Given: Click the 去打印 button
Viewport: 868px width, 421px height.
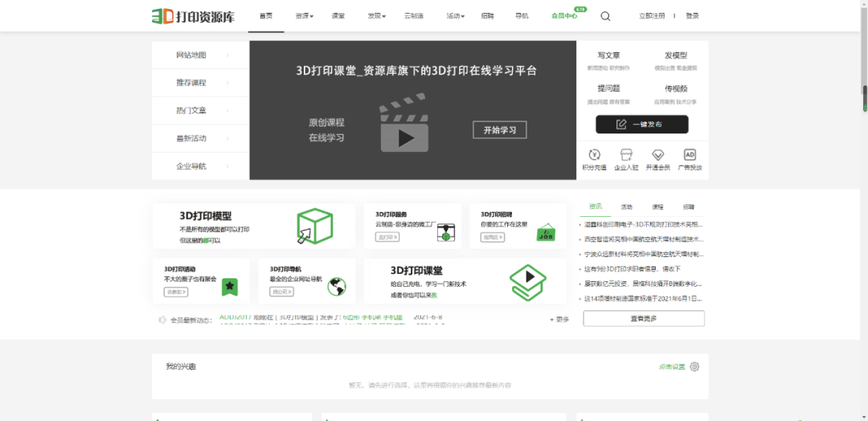Looking at the screenshot, I should tap(387, 237).
